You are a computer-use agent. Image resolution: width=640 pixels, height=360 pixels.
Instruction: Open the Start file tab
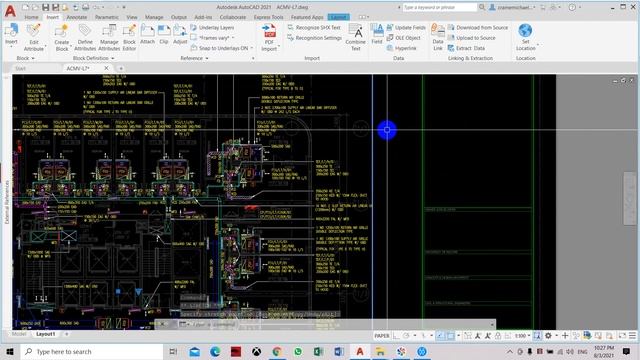(x=20, y=68)
